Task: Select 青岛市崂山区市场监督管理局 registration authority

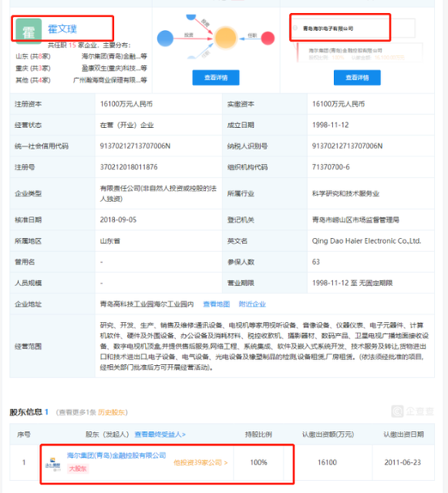Action: pos(356,219)
